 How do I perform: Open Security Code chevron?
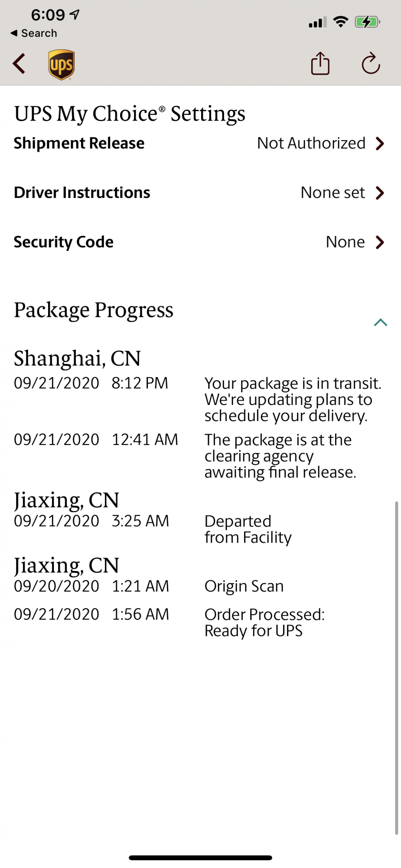pyautogui.click(x=380, y=242)
